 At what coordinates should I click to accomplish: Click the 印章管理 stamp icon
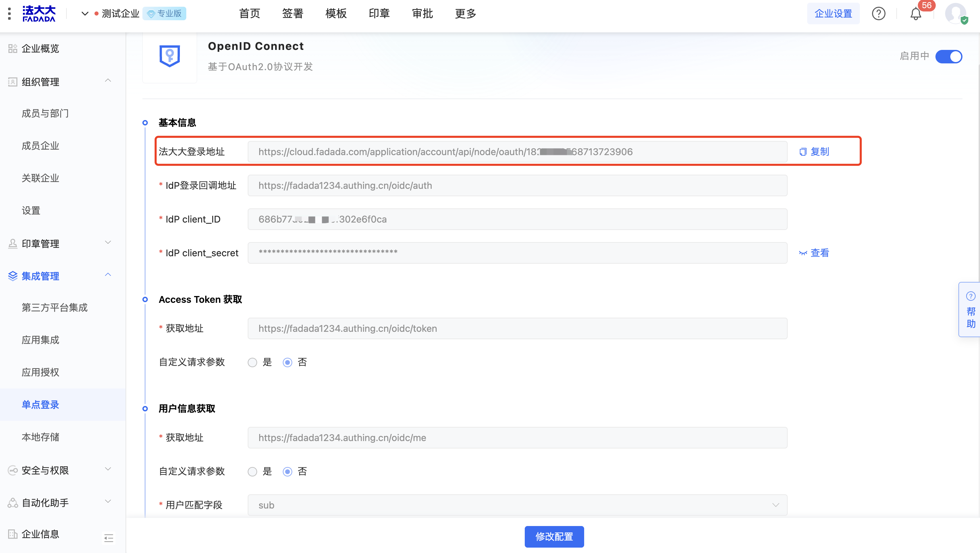12,244
